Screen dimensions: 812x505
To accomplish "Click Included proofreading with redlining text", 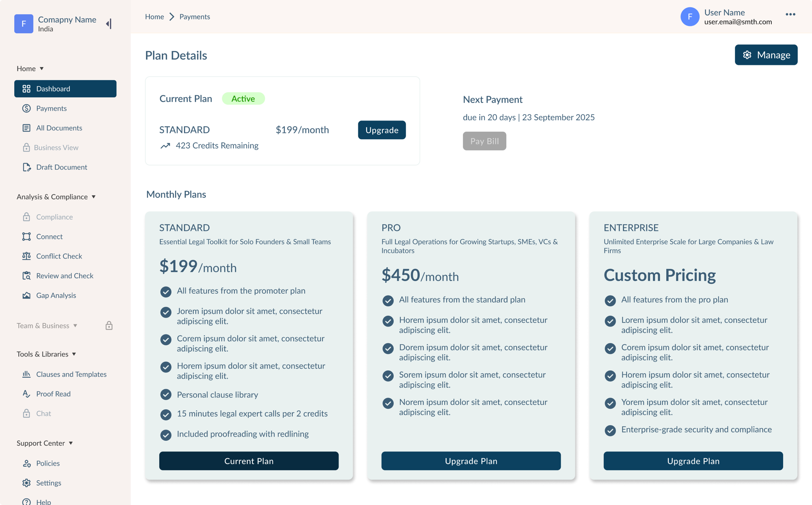I will tap(243, 434).
